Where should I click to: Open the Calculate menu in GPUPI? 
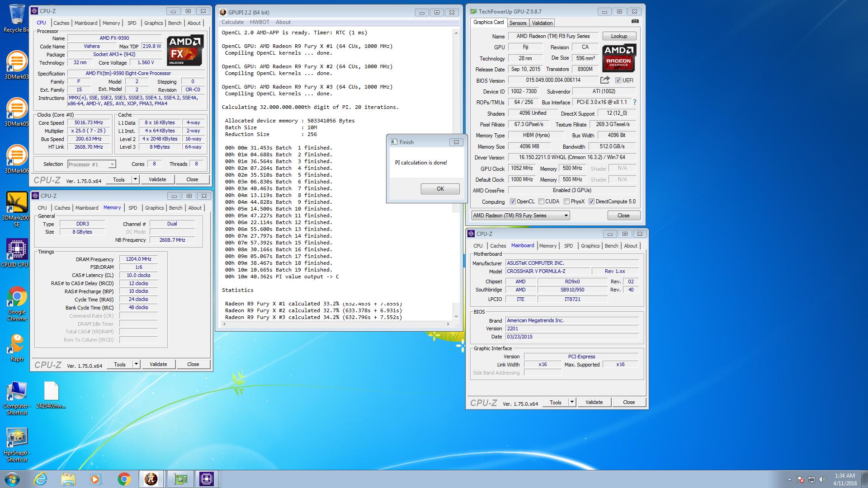pos(232,22)
